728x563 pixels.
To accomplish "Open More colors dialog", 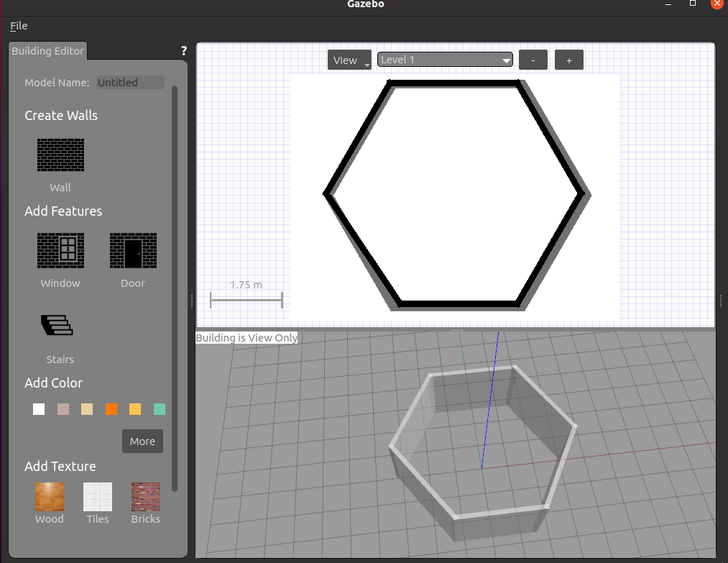I will [x=142, y=441].
